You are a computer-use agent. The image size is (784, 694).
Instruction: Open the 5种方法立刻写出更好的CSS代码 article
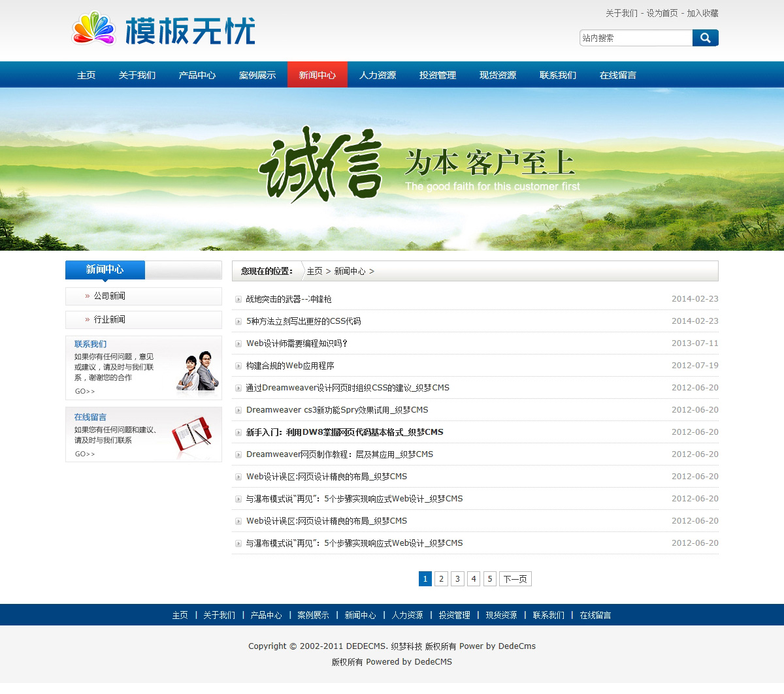click(303, 321)
